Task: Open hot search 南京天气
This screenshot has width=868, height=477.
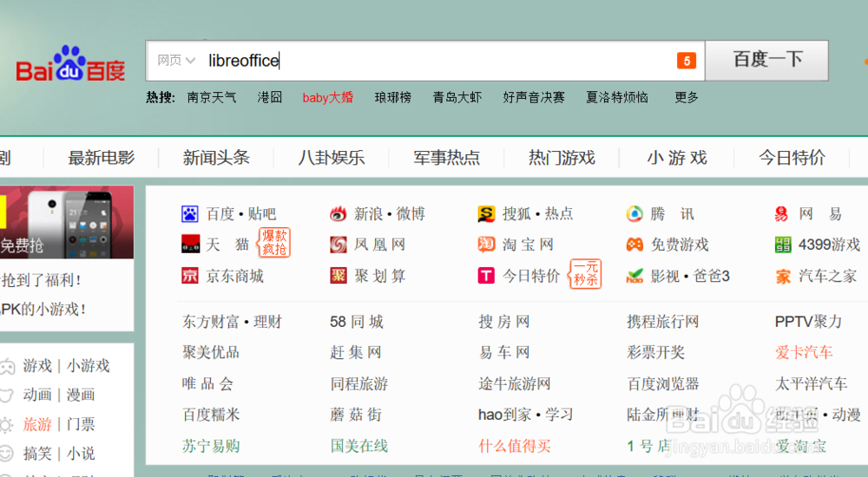Action: coord(212,97)
